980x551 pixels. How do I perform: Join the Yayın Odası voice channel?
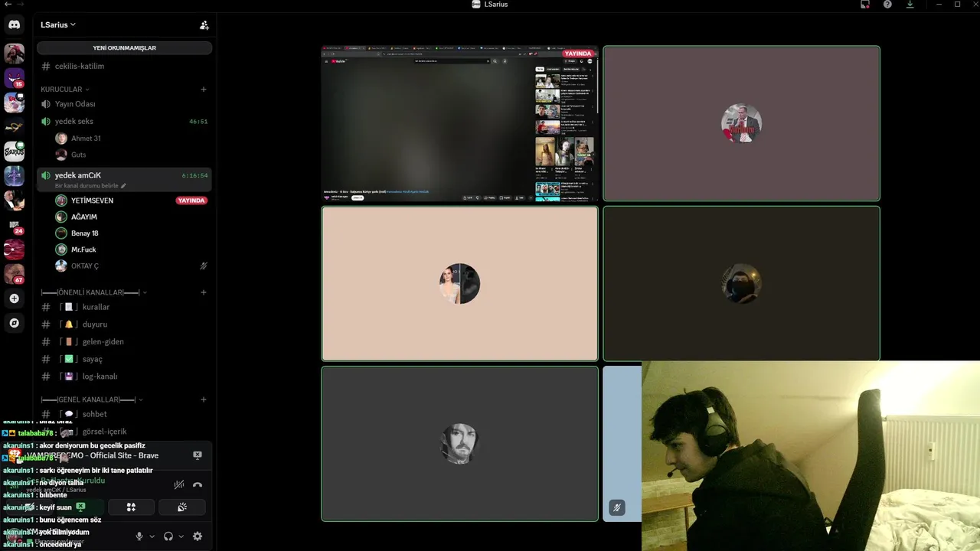(x=124, y=104)
